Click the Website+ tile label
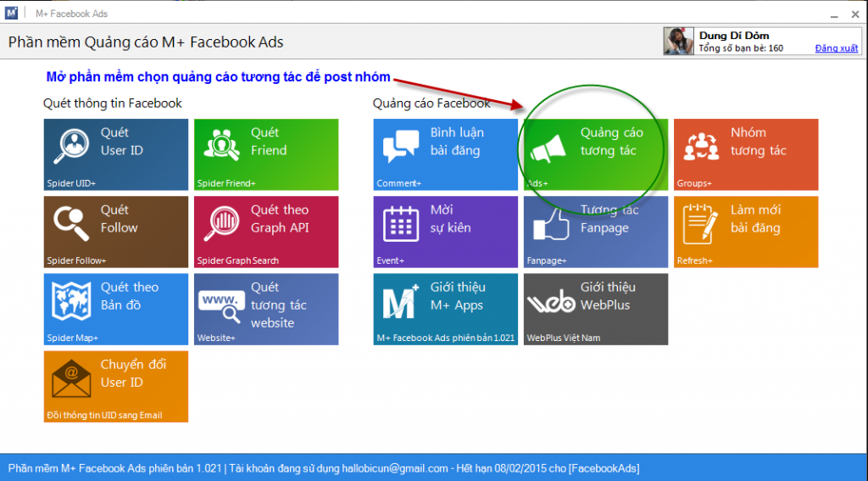 [216, 338]
